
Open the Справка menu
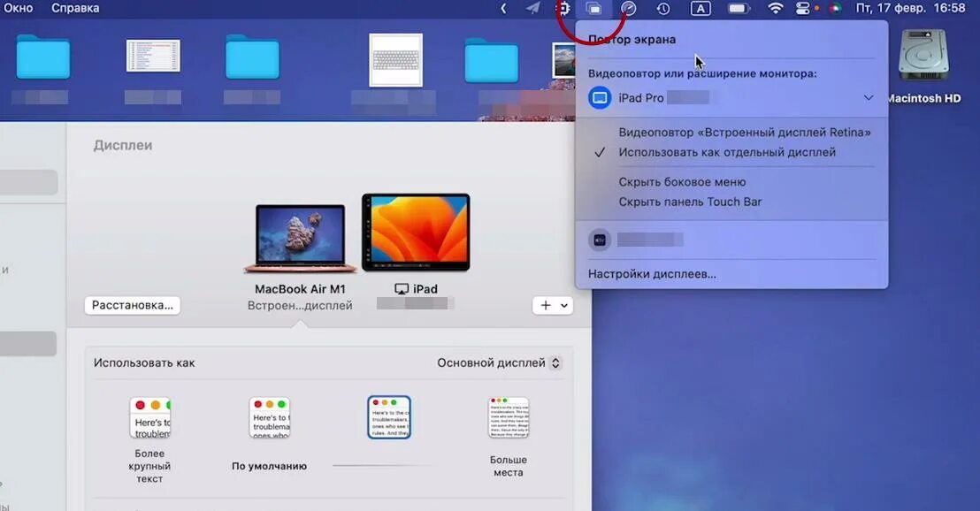75,8
